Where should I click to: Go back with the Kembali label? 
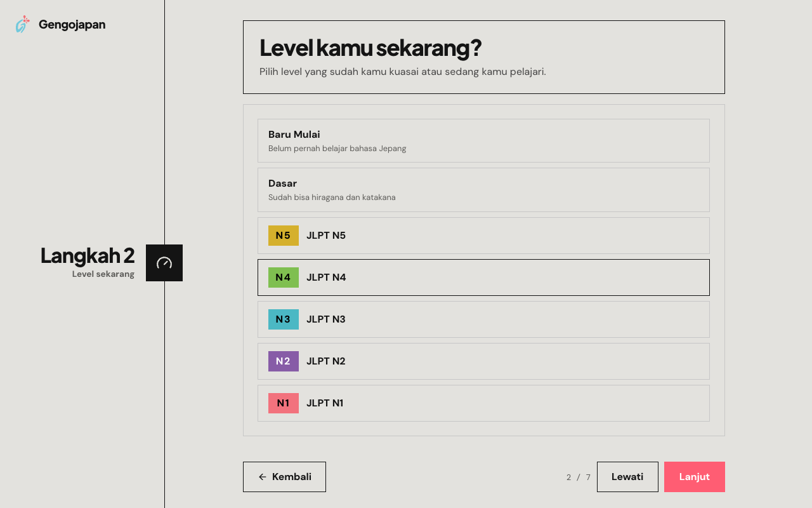tap(292, 477)
